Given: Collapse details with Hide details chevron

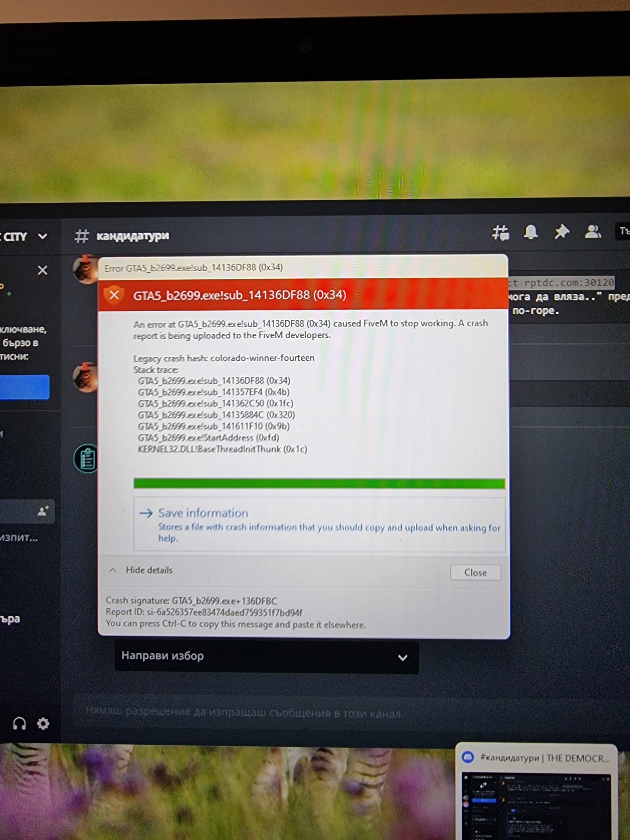Looking at the screenshot, I should (113, 570).
